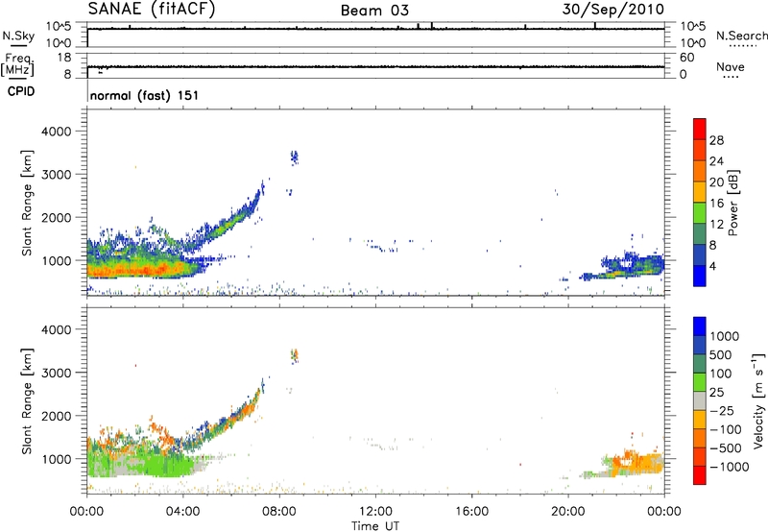
Task: Click the Slant Range [km] label of velocity panel
Action: click(x=27, y=401)
